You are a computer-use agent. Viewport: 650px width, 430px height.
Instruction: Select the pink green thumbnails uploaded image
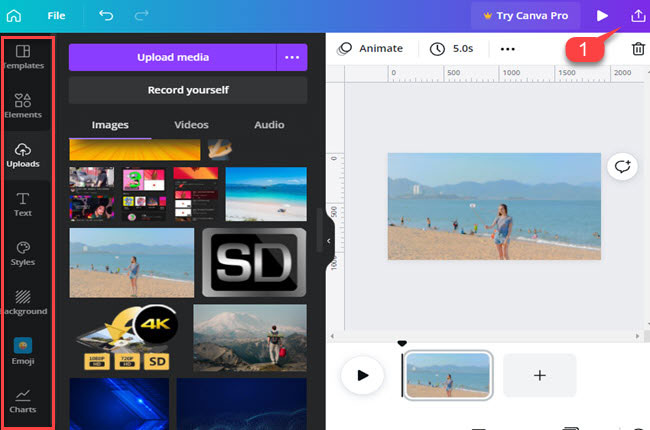click(144, 194)
